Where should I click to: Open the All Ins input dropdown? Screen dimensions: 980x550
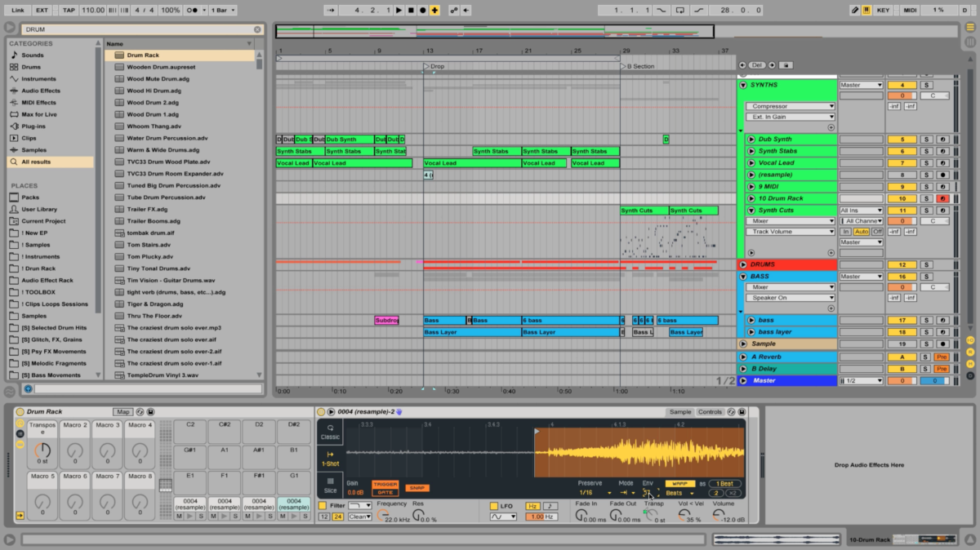[x=862, y=211]
